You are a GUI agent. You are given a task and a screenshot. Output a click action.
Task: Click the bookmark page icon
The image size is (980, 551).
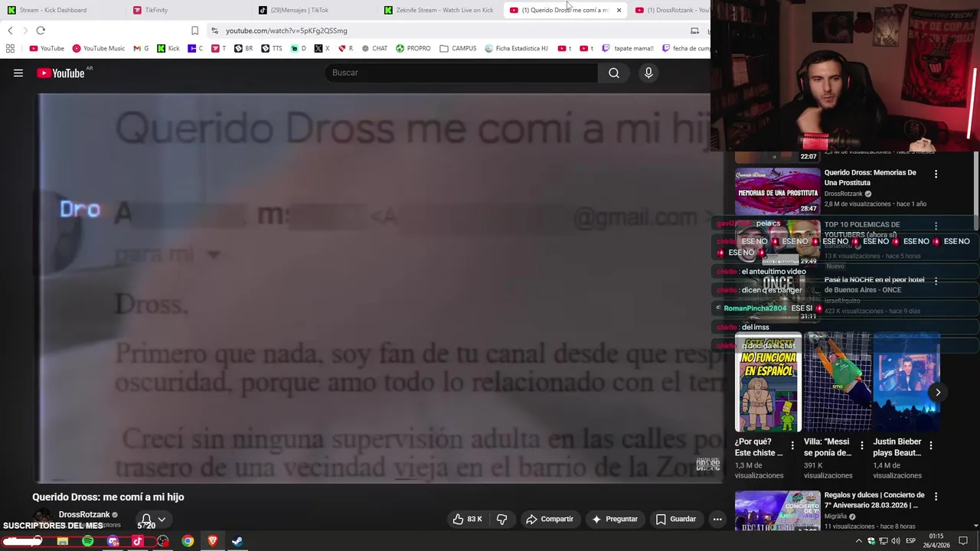(x=194, y=31)
